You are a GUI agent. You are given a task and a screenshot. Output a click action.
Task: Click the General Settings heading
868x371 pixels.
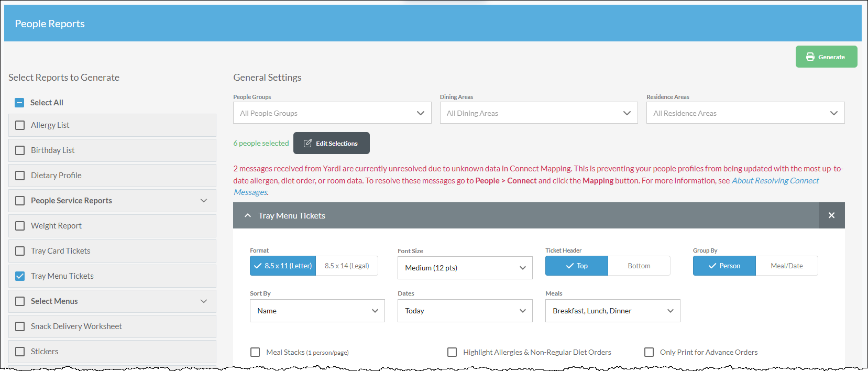click(x=267, y=78)
